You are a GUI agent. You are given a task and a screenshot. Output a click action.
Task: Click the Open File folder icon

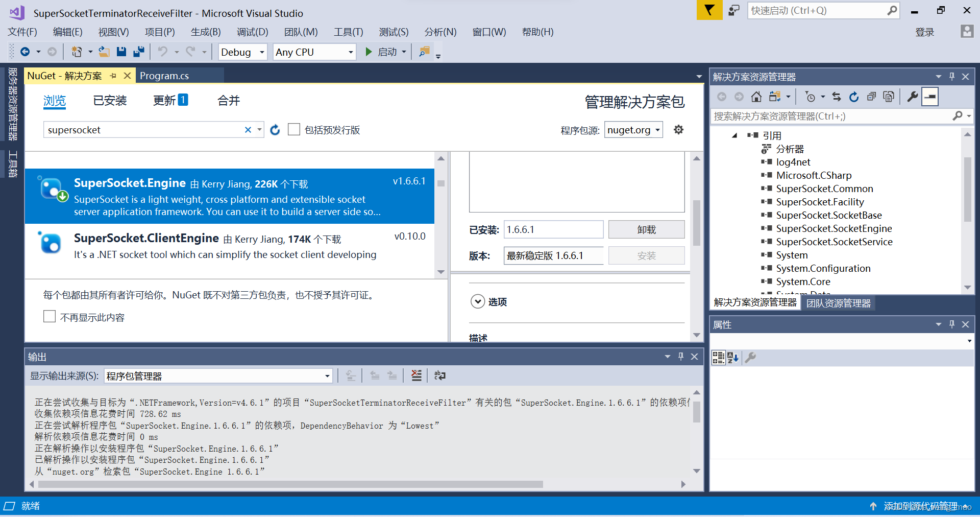tap(104, 52)
